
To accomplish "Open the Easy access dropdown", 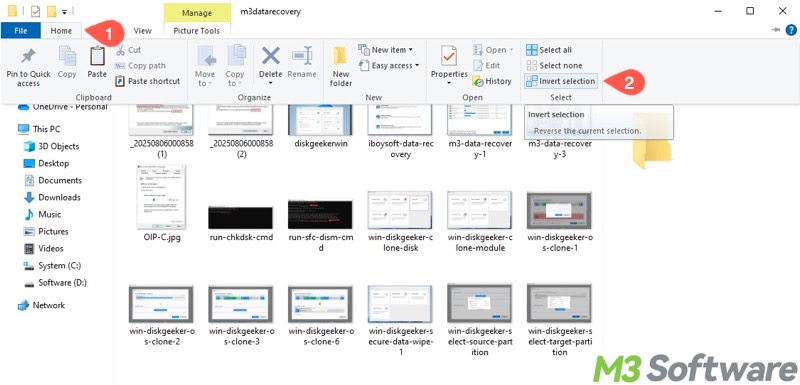I will pyautogui.click(x=388, y=65).
